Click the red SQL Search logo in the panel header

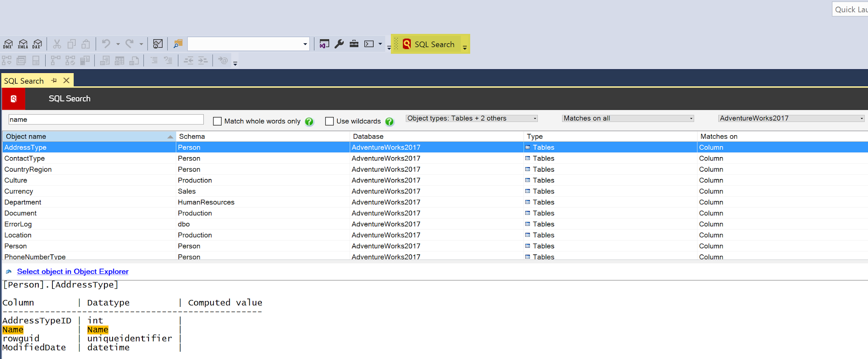pos(14,99)
